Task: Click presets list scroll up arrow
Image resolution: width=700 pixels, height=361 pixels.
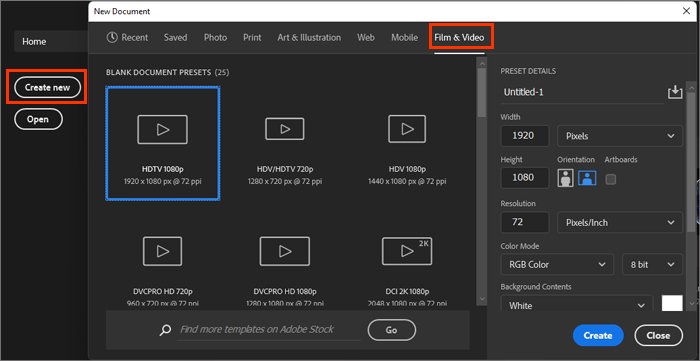Action: point(481,64)
